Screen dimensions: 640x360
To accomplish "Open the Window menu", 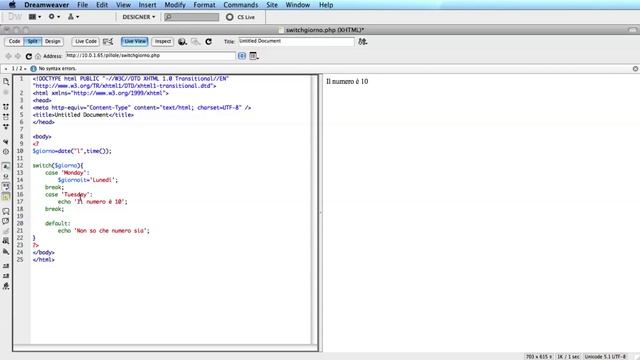I will [298, 5].
